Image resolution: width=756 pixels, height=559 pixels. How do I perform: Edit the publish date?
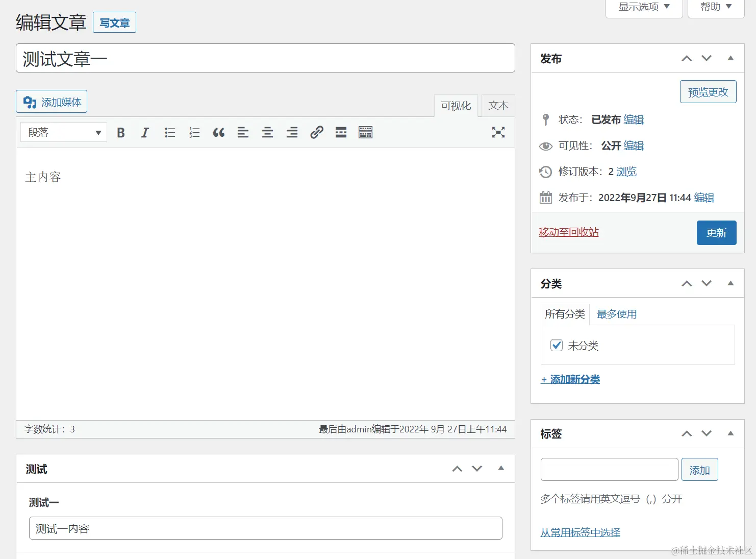pyautogui.click(x=704, y=198)
